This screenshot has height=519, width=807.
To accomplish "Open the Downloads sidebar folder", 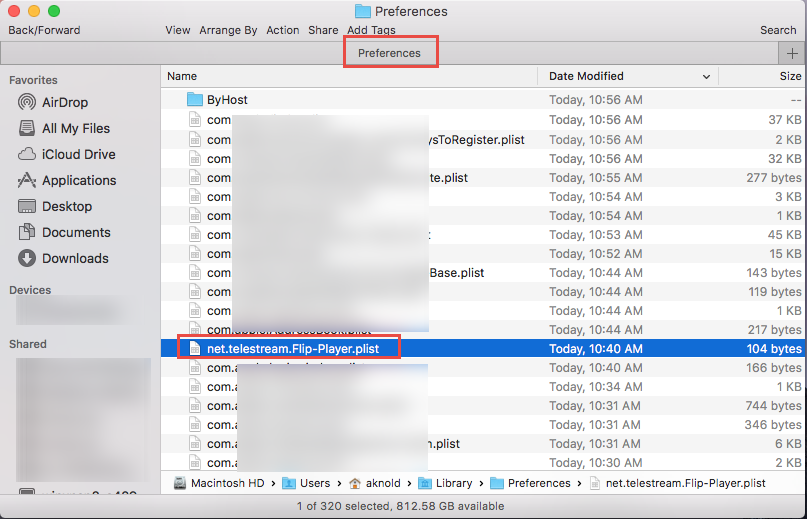I will coord(74,258).
